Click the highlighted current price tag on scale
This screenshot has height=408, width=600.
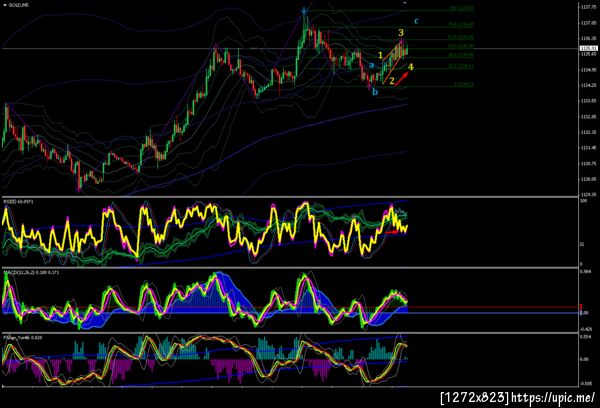[589, 48]
